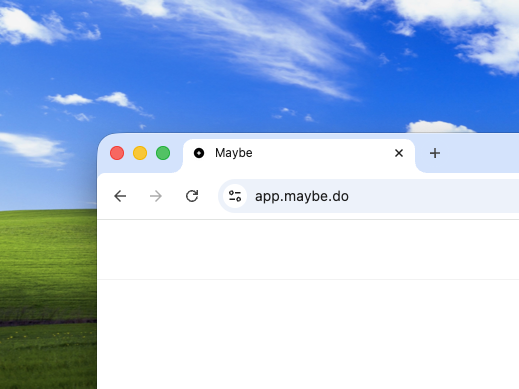Close the browser window with red button
This screenshot has height=389, width=519.
coord(117,153)
